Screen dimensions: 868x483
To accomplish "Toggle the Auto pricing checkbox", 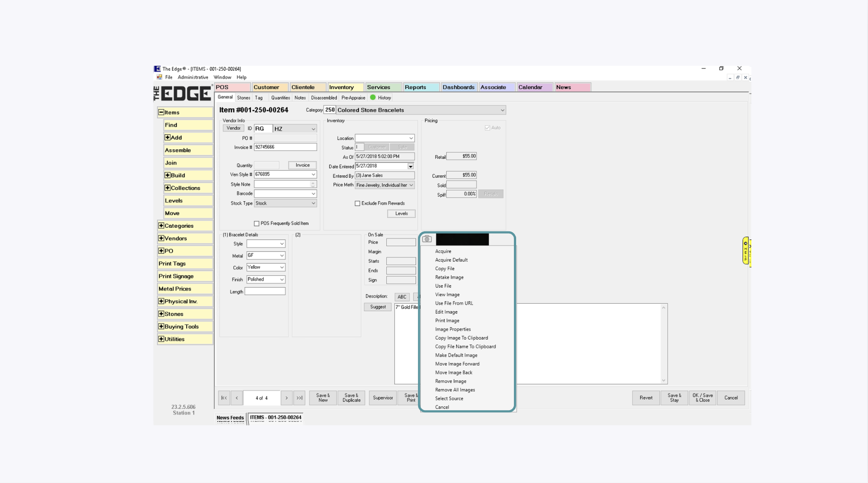I will coord(487,128).
